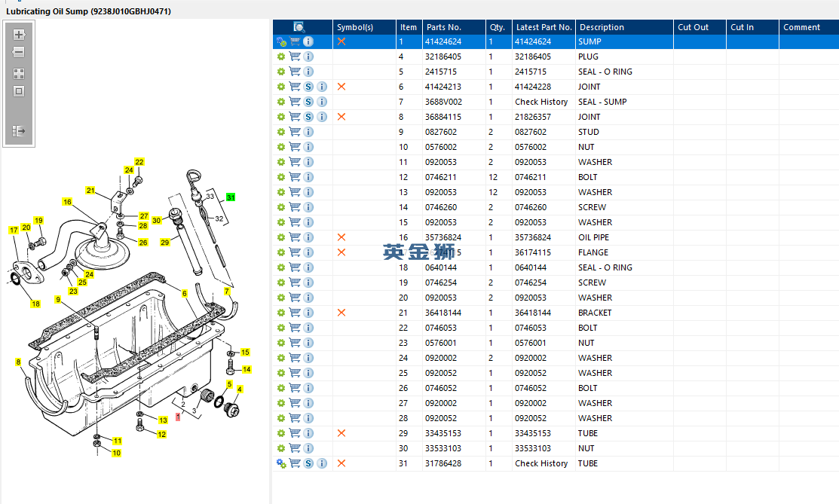Fit the diagram to the window
The image size is (839, 504).
tap(19, 91)
